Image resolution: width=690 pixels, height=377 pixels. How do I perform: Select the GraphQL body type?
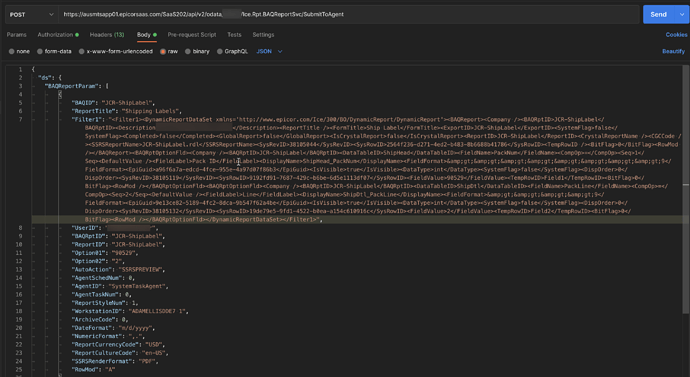click(x=232, y=51)
